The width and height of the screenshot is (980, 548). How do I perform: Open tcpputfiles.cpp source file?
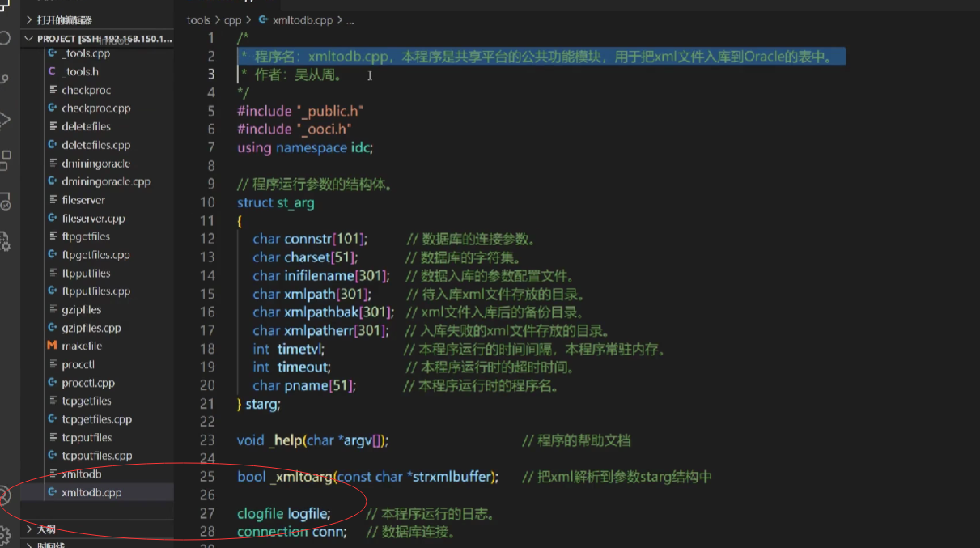point(96,456)
